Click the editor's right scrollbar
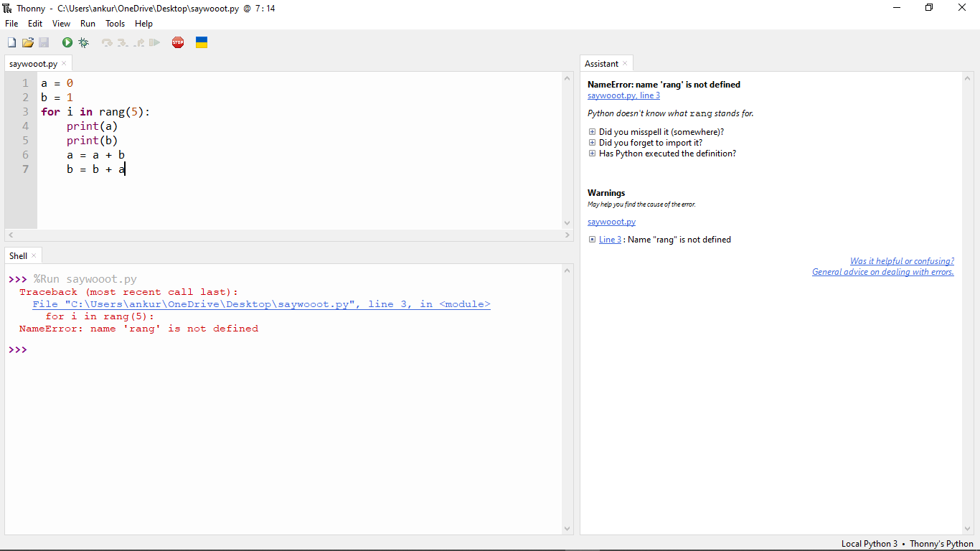Viewport: 980px width, 551px height. point(567,151)
